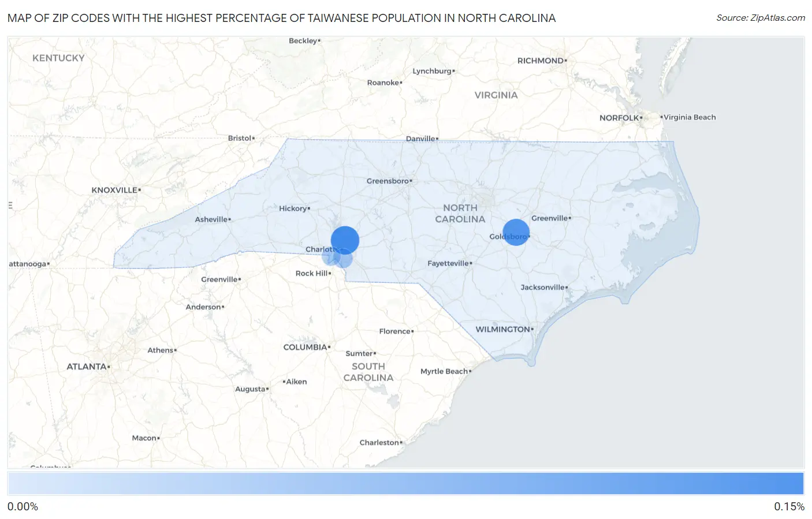
Task: Click the Roanoke city label
Action: point(383,83)
